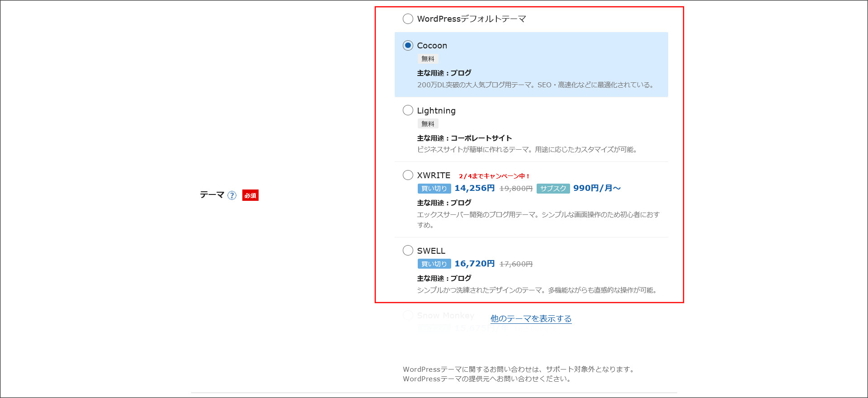Image resolution: width=868 pixels, height=398 pixels.
Task: Click the 買い切り badge under XWRITE
Action: pos(434,189)
